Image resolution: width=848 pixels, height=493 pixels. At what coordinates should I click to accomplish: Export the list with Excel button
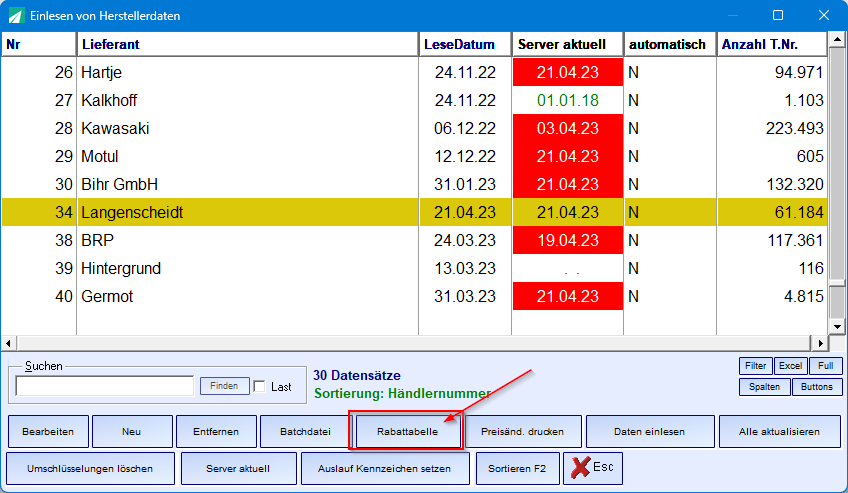pos(790,366)
